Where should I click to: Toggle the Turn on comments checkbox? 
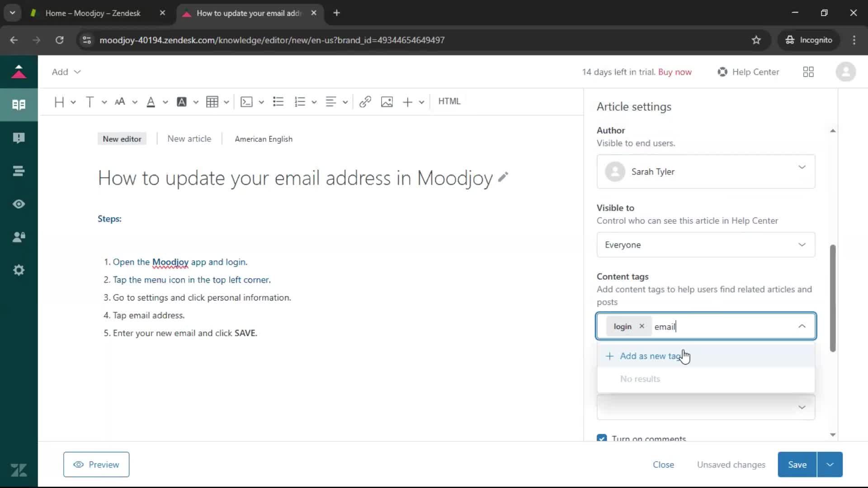(x=602, y=439)
